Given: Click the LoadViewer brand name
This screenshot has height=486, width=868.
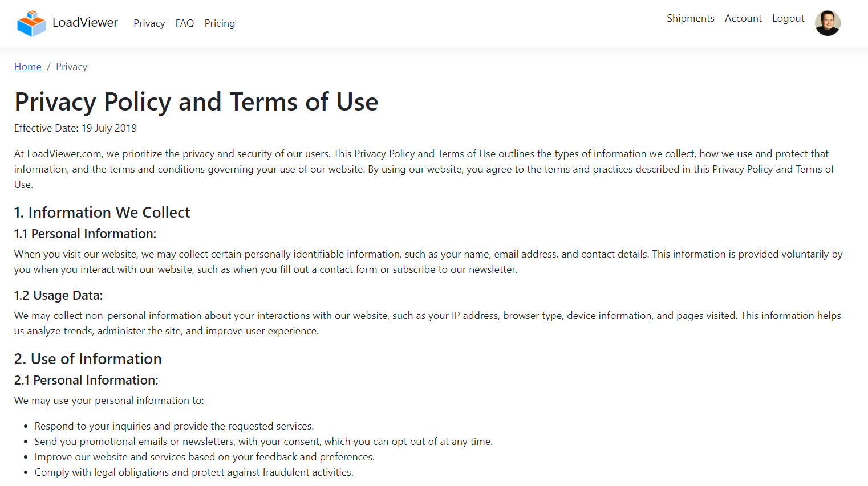Looking at the screenshot, I should (x=84, y=23).
